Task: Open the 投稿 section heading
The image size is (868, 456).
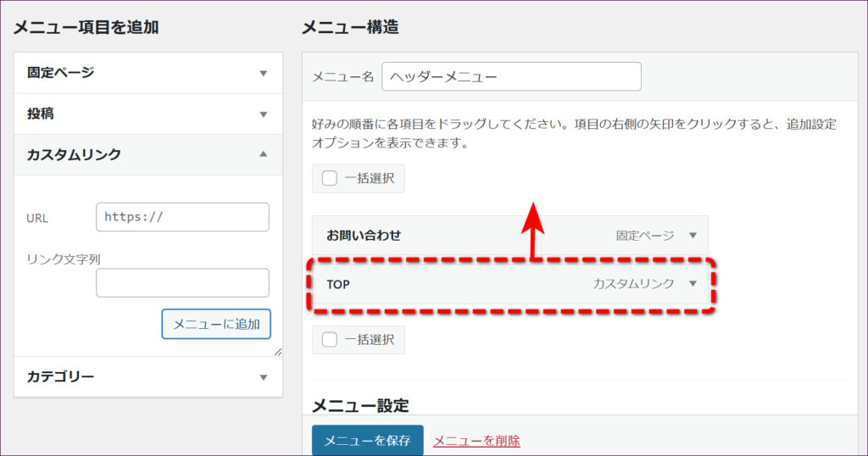Action: pos(41,114)
